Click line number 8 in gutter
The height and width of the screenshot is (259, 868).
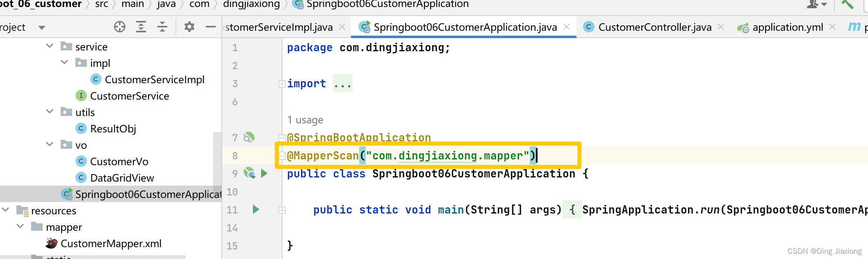235,156
